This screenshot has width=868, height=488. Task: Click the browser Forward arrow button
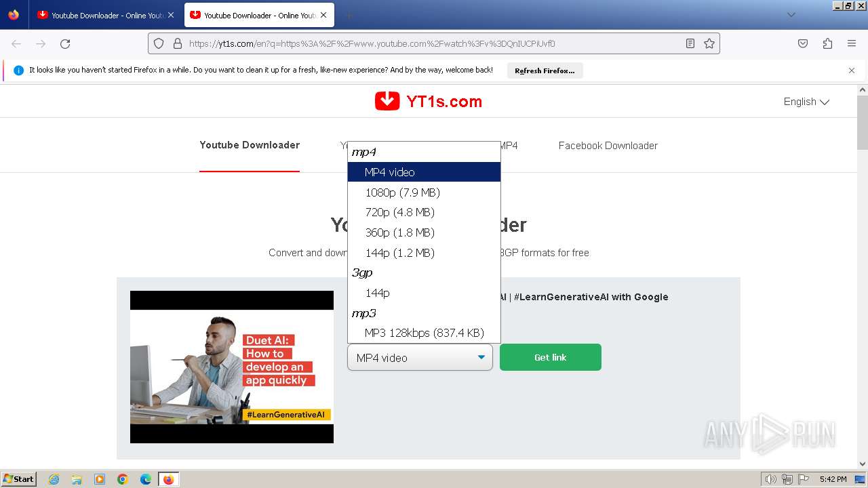pos(41,43)
